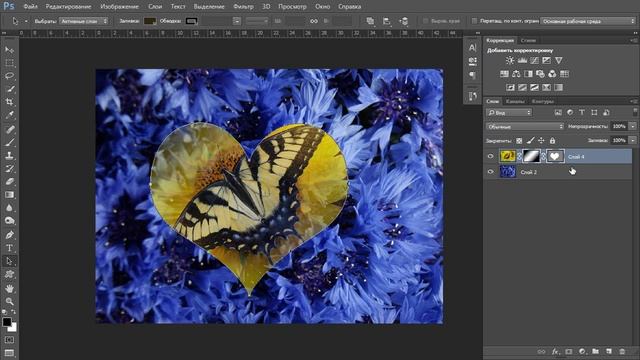Switch to the Стили tab
The image size is (640, 360).
(528, 40)
